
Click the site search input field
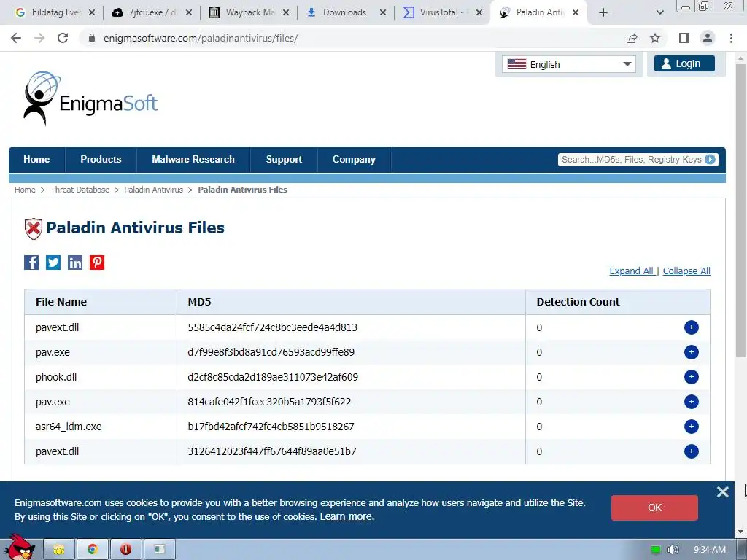[631, 160]
